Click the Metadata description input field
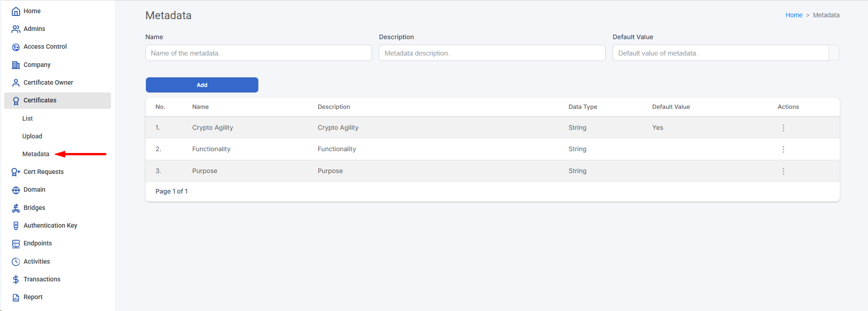 point(492,53)
